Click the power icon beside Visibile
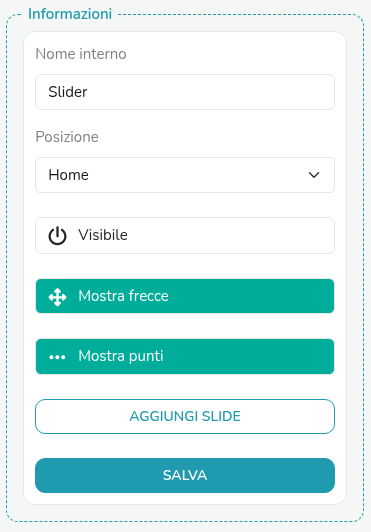The image size is (371, 532). pyautogui.click(x=57, y=235)
